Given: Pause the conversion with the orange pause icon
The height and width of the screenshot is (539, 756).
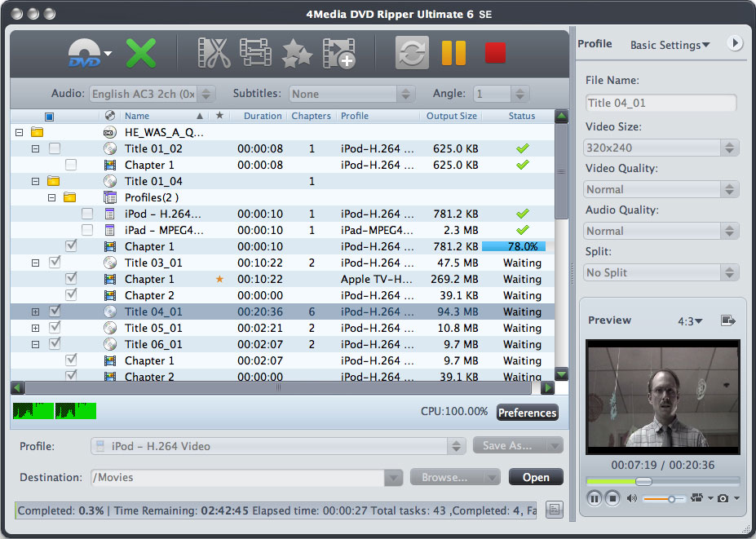Looking at the screenshot, I should pyautogui.click(x=453, y=52).
